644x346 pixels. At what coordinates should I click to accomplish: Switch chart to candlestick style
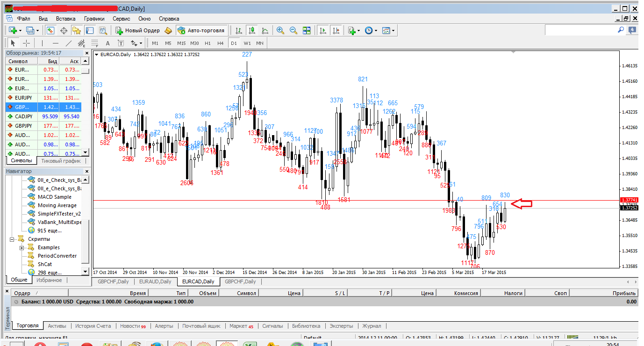click(252, 30)
